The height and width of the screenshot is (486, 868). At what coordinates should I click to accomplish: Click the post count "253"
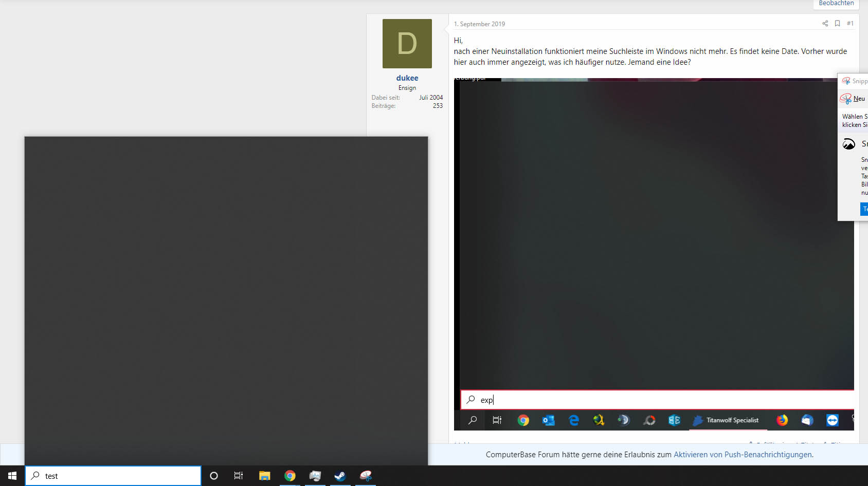438,106
